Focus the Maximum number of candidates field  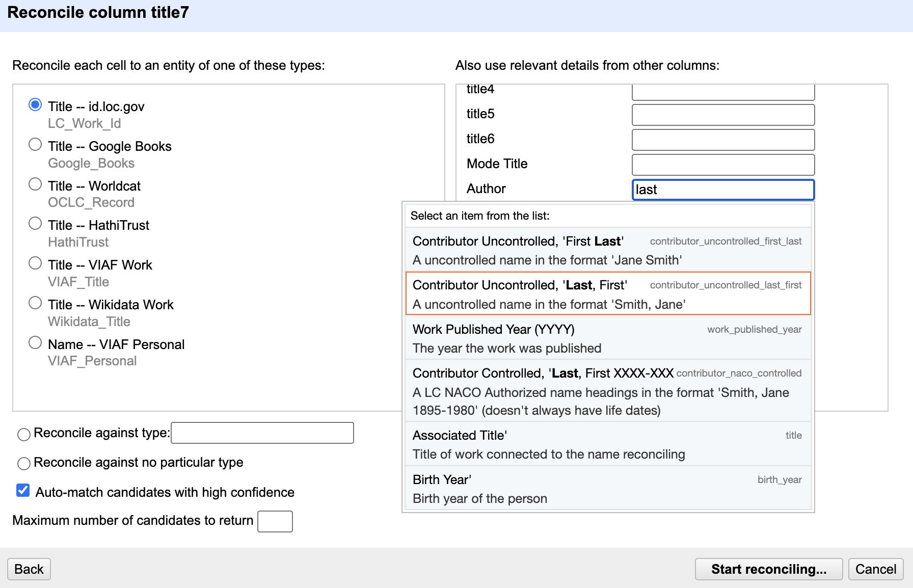click(275, 521)
